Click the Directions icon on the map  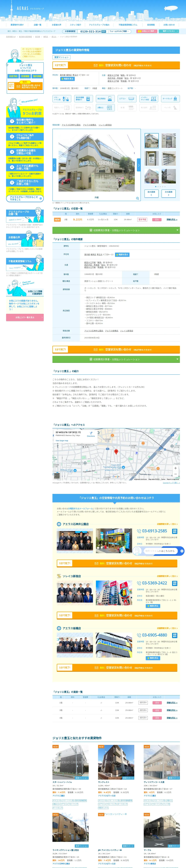(91, 434)
